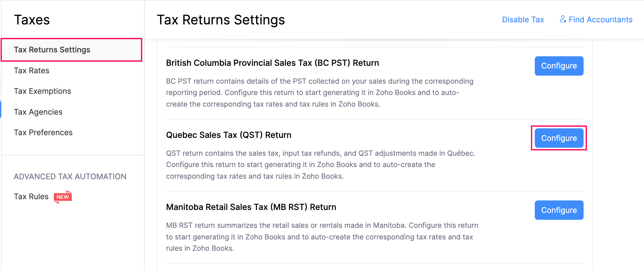
Task: Click the Tax Returns Settings page title
Action: coord(221,20)
